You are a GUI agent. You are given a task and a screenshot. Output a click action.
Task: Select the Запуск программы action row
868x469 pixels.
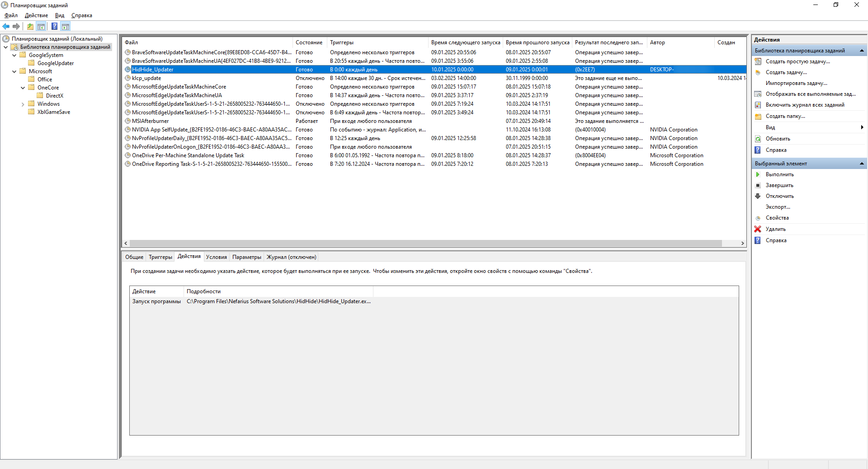pyautogui.click(x=434, y=301)
